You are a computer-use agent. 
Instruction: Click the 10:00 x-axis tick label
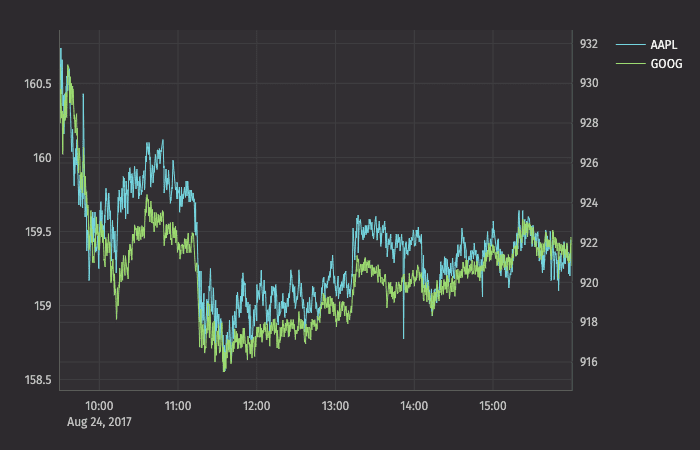coord(99,407)
